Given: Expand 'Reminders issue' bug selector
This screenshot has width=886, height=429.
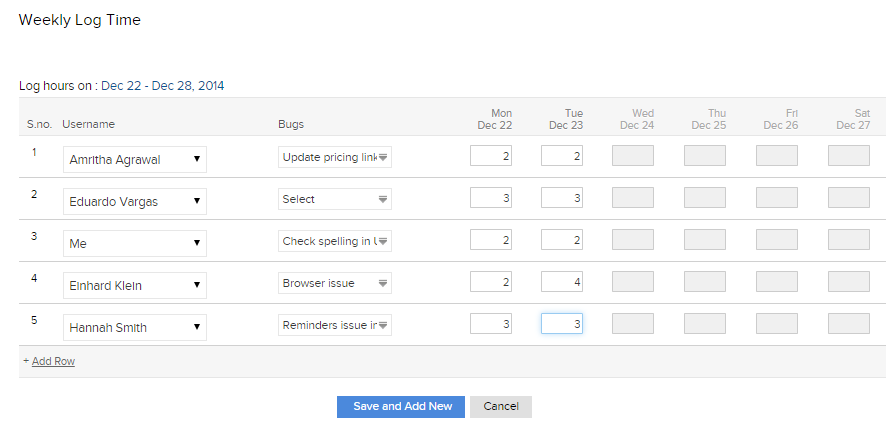Looking at the screenshot, I should (335, 325).
